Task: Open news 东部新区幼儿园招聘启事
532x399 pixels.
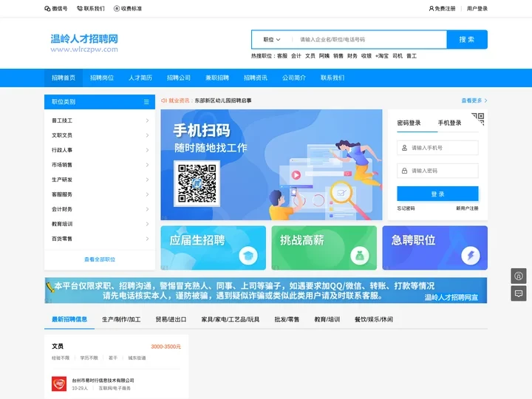Action: click(x=223, y=100)
